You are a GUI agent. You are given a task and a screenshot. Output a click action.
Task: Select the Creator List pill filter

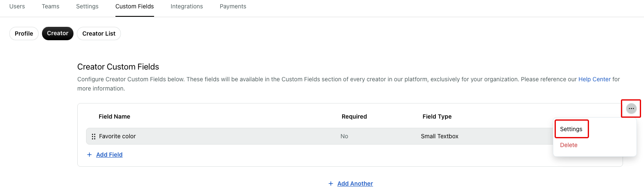99,34
